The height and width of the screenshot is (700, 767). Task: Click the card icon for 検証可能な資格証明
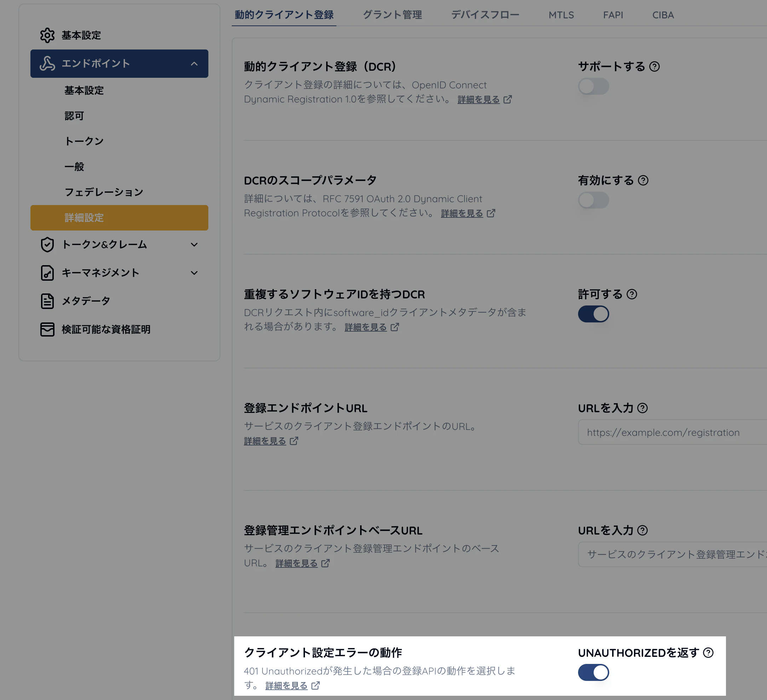[47, 329]
